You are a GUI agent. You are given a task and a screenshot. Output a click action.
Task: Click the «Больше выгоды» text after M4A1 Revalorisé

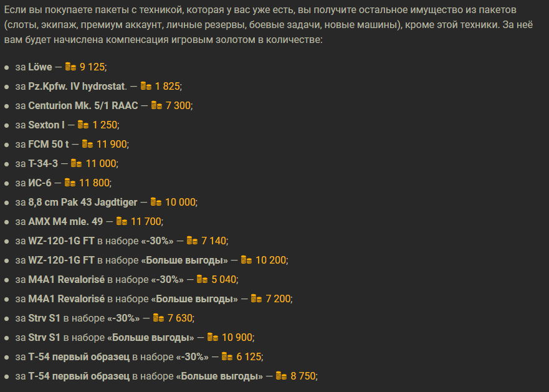(x=194, y=299)
